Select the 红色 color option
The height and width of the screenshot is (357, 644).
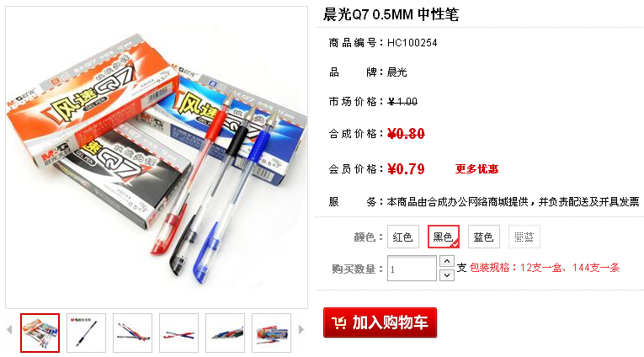(403, 237)
